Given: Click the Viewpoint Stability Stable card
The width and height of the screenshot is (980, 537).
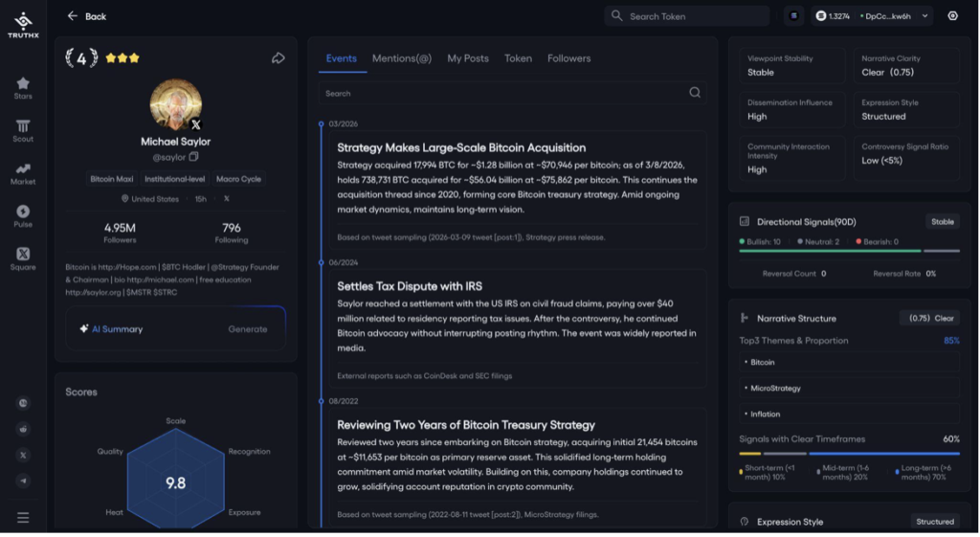Looking at the screenshot, I should [x=791, y=66].
